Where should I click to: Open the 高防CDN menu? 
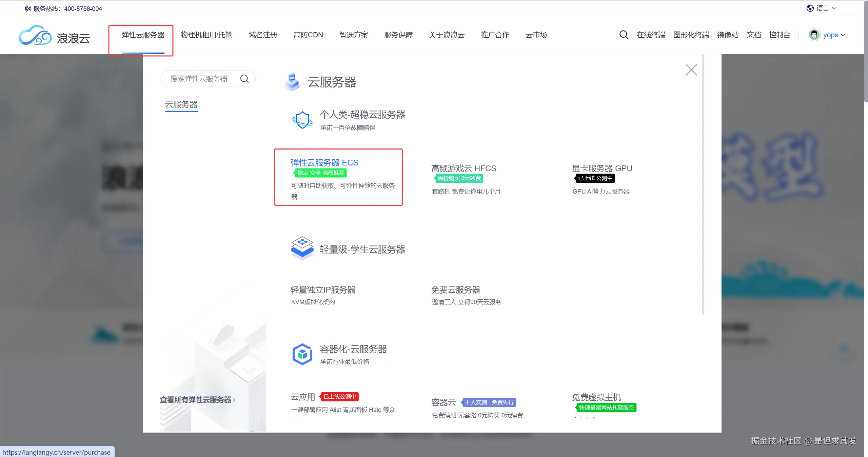click(x=308, y=35)
